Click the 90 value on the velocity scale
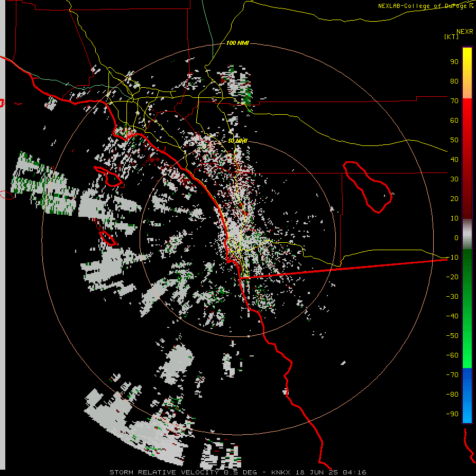476x476 pixels. tap(454, 62)
